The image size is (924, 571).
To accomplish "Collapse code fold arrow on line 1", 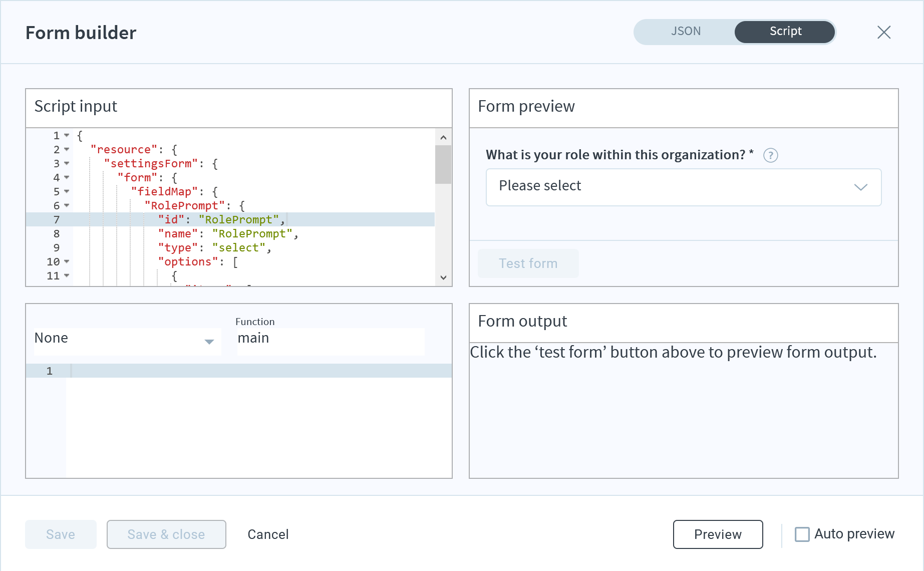I will (67, 135).
